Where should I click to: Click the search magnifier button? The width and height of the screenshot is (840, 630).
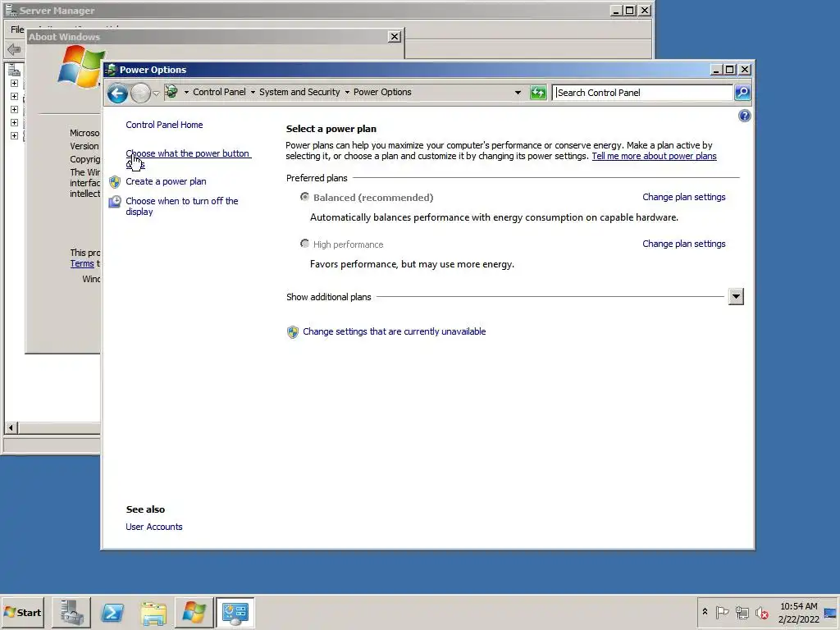(742, 92)
